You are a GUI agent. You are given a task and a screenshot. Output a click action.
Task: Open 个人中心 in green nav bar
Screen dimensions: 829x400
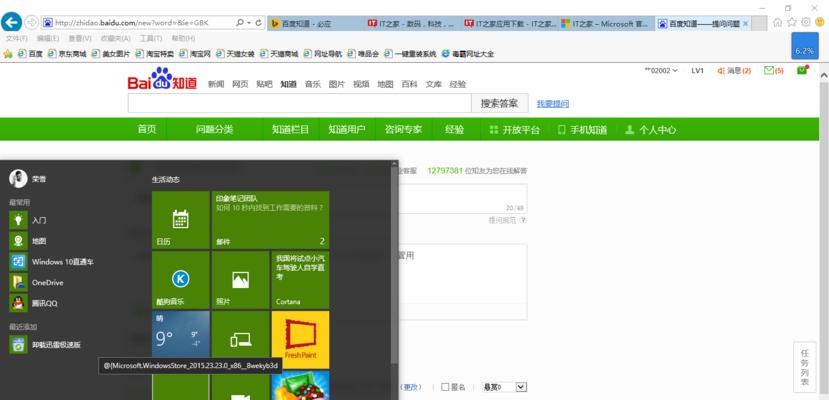coord(650,129)
